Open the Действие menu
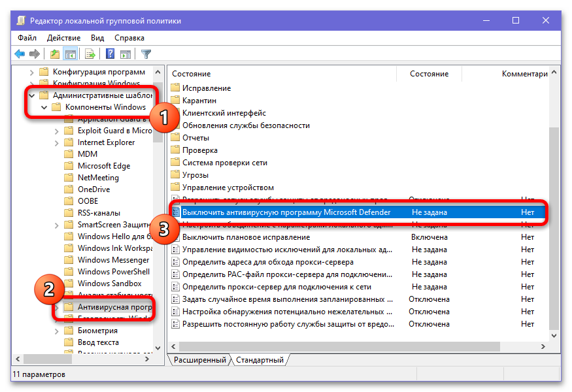 pos(63,38)
